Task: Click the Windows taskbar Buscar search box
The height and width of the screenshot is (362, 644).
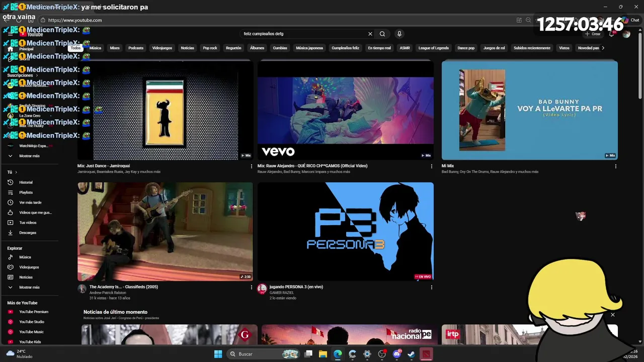Action: [x=264, y=354]
